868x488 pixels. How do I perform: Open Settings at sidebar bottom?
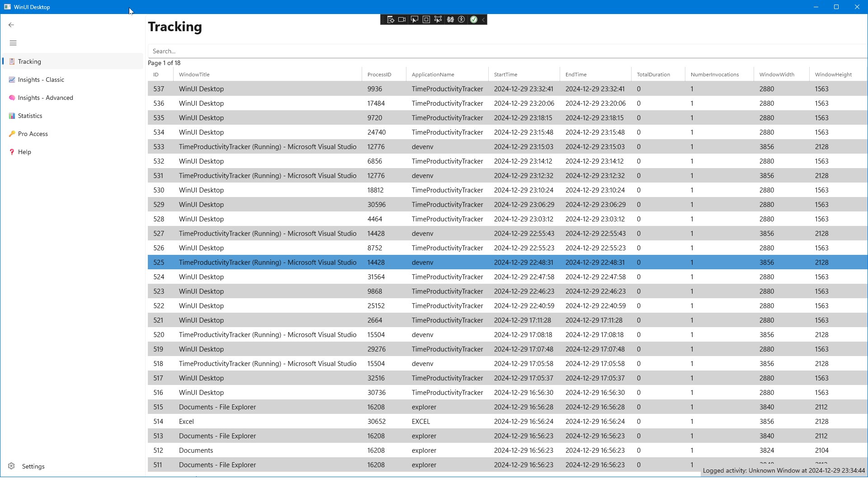pos(33,466)
